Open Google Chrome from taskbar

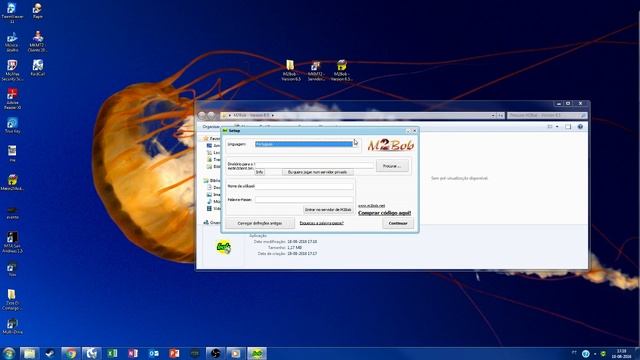point(71,353)
